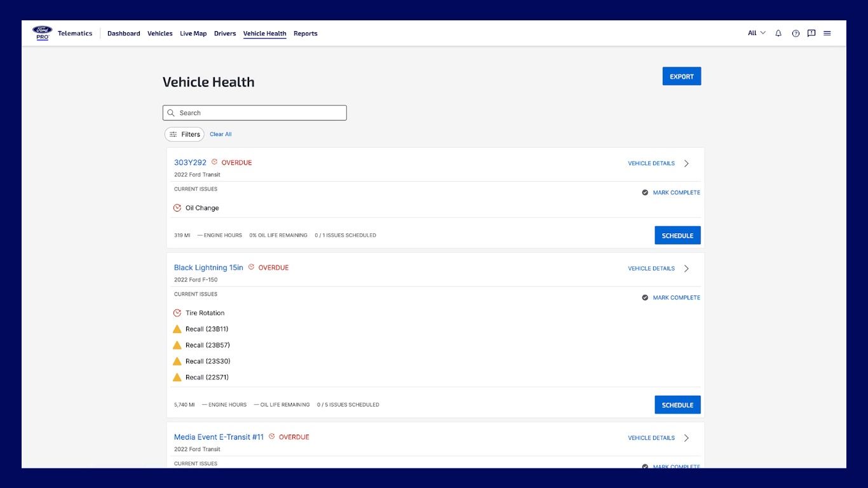Click the Export button
This screenshot has width=868, height=488.
tap(682, 76)
